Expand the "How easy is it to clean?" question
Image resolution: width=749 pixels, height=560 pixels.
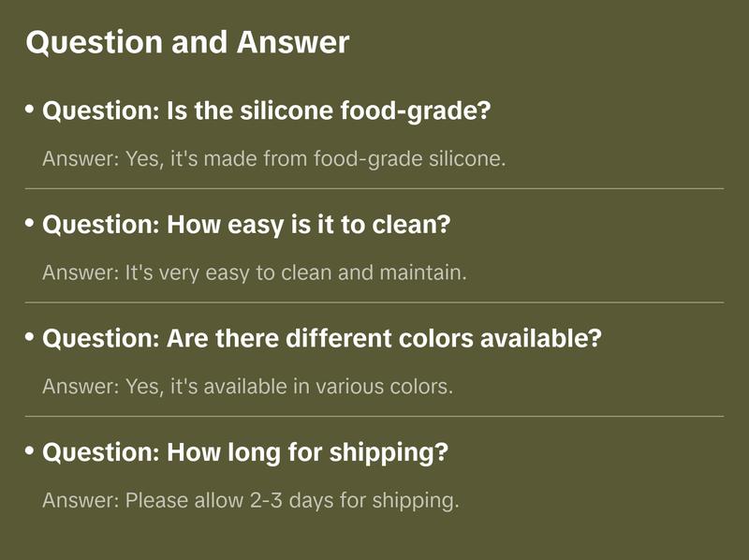click(x=247, y=226)
